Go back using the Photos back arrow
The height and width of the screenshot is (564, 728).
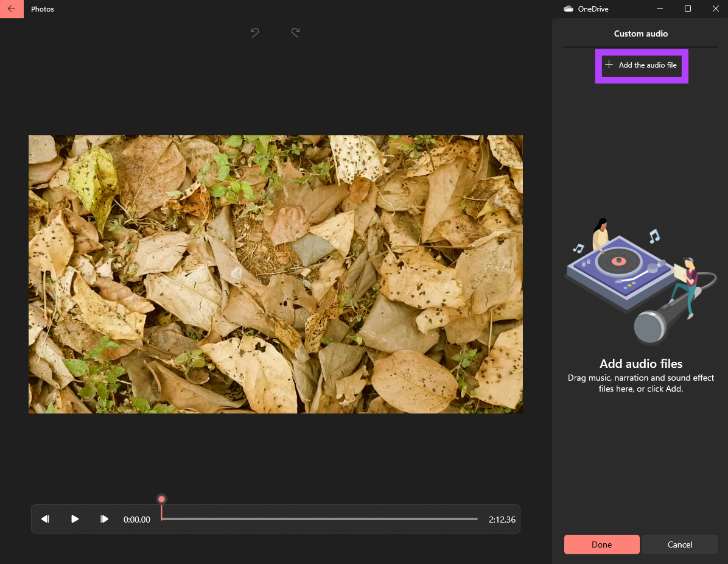(12, 9)
